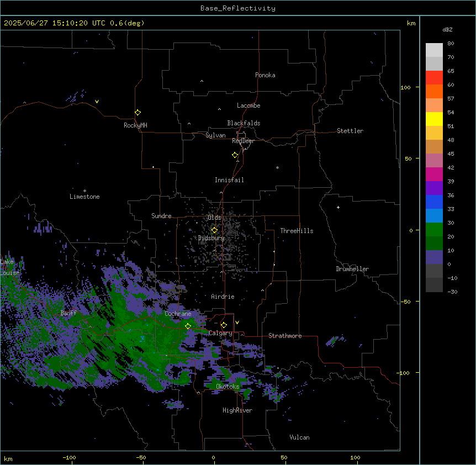Click the bright green 20-30 dBZ legend swatch
The image size is (476, 465).
click(x=434, y=230)
